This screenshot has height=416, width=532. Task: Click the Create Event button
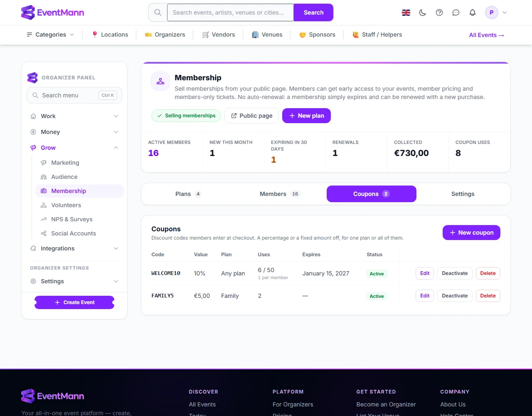click(x=74, y=302)
